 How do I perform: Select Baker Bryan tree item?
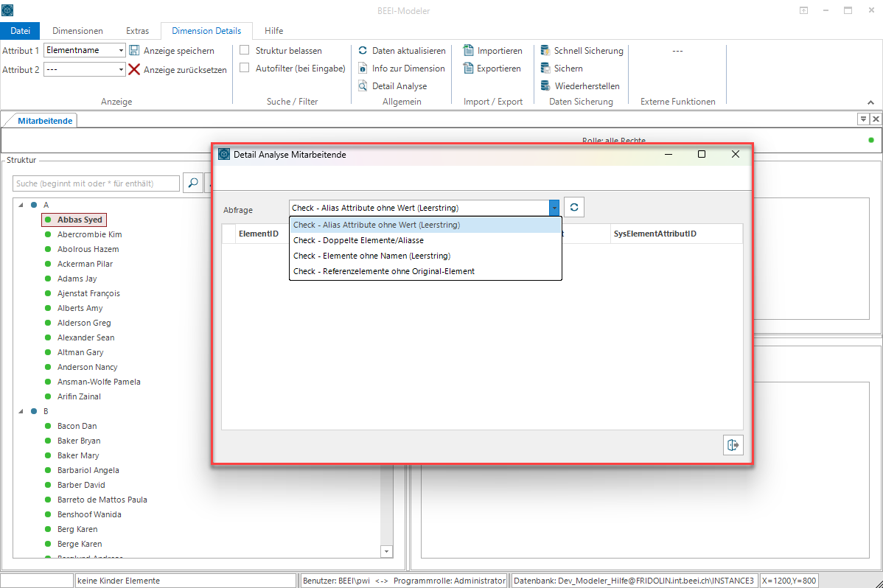79,441
